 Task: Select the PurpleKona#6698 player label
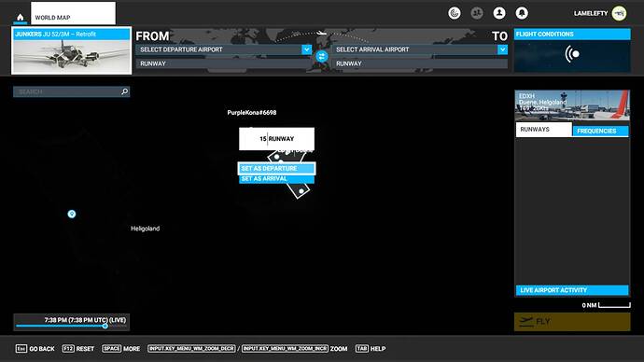(252, 113)
